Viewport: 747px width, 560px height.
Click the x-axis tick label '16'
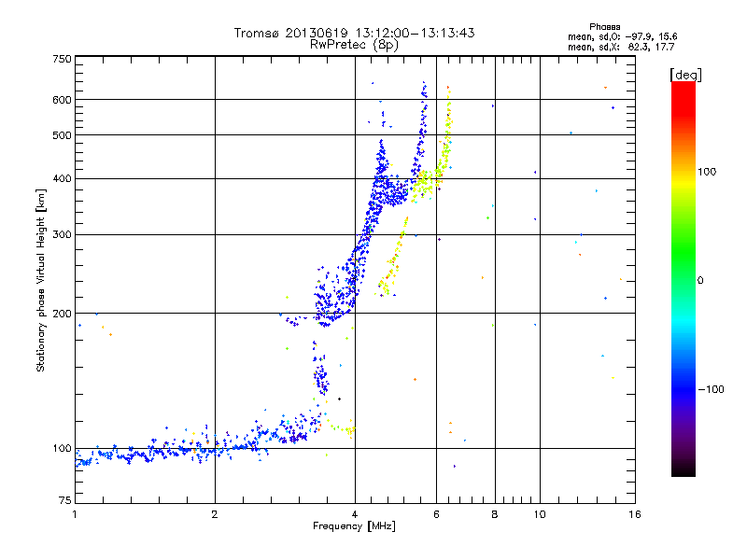pyautogui.click(x=635, y=514)
